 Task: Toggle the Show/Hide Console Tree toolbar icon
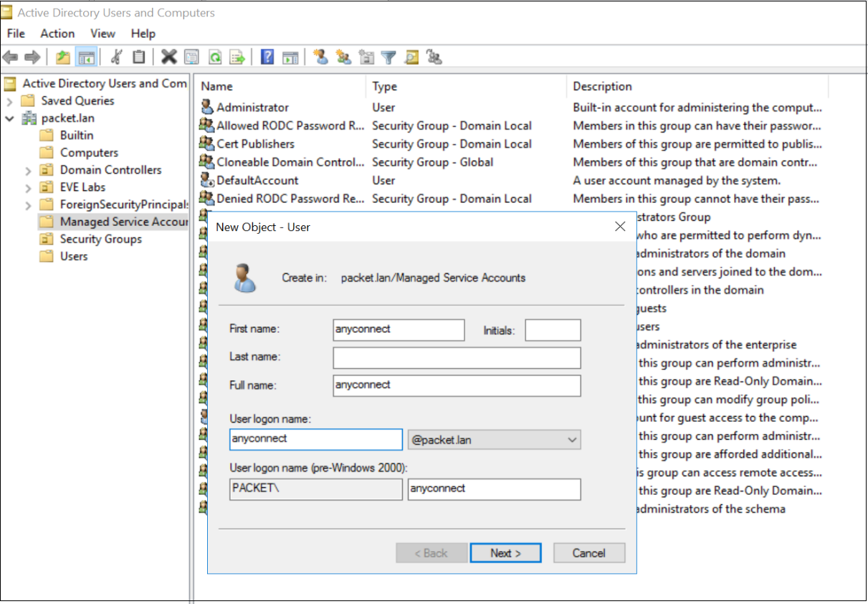pyautogui.click(x=87, y=57)
